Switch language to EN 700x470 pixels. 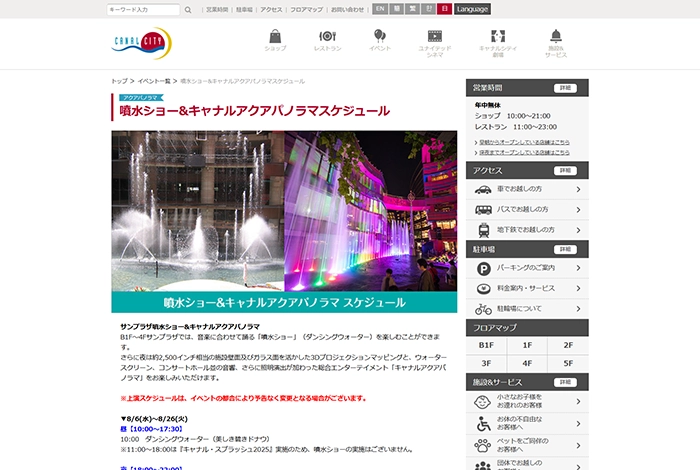point(380,9)
